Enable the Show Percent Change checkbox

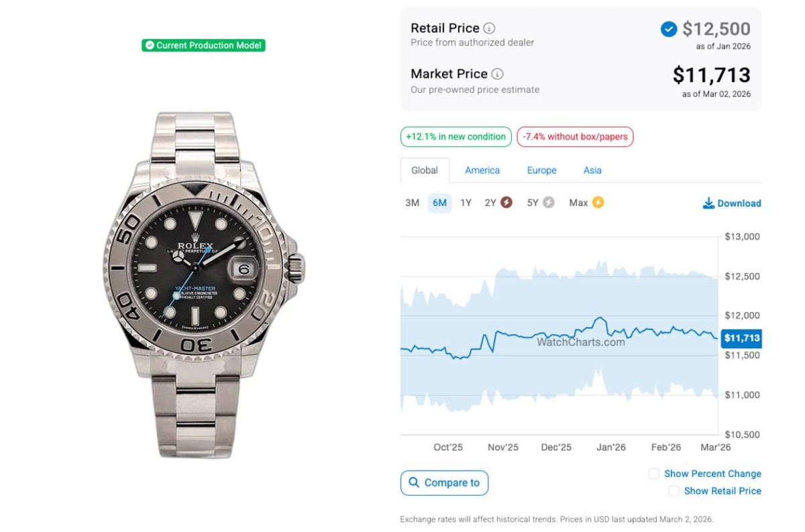tap(654, 474)
